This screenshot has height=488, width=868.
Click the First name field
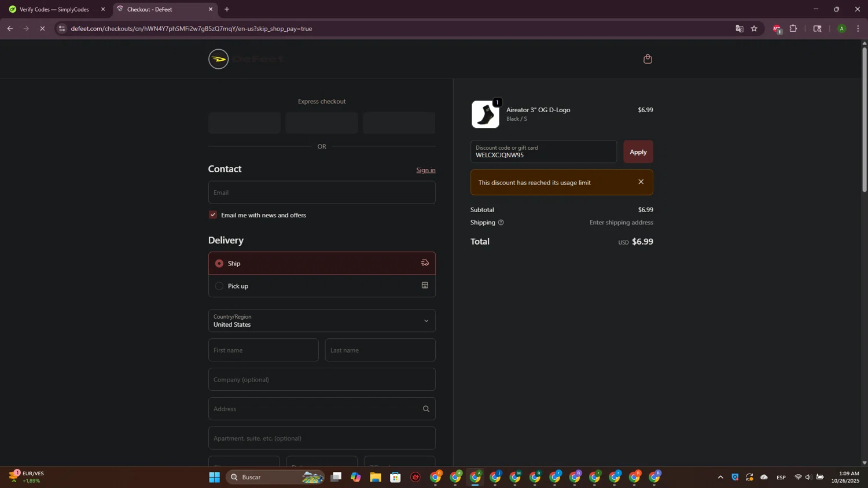coord(263,350)
